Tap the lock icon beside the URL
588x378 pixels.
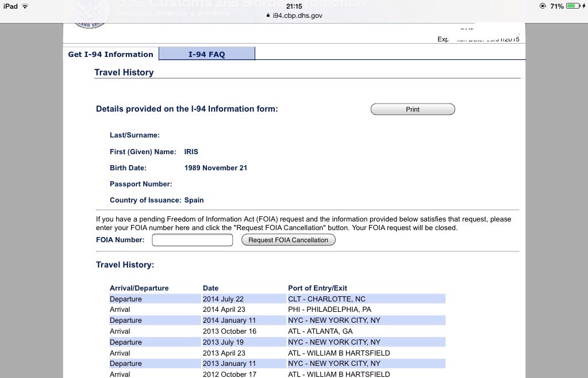pos(268,16)
